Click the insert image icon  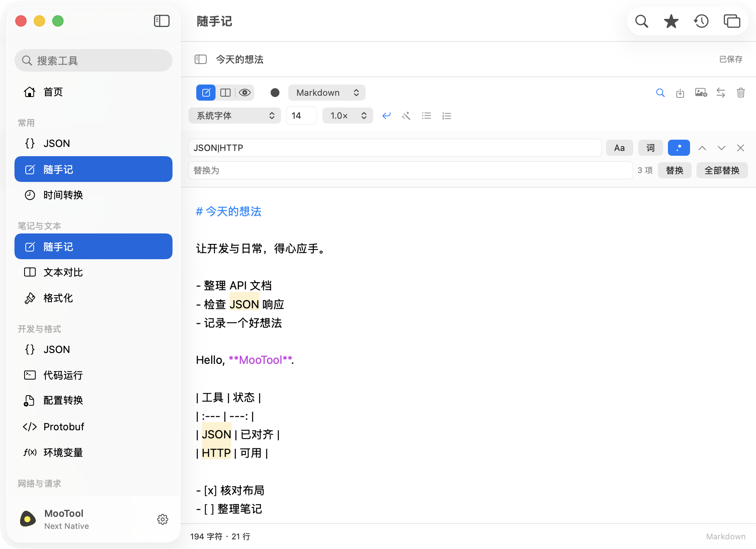click(701, 93)
